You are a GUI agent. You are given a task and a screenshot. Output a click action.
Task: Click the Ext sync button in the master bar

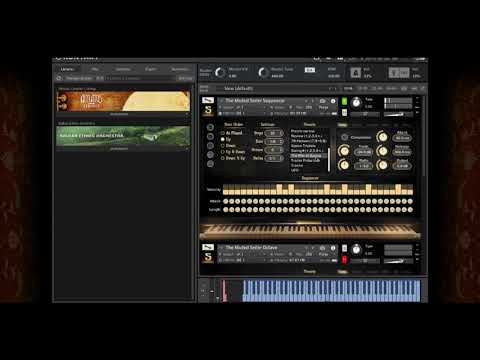(x=310, y=70)
